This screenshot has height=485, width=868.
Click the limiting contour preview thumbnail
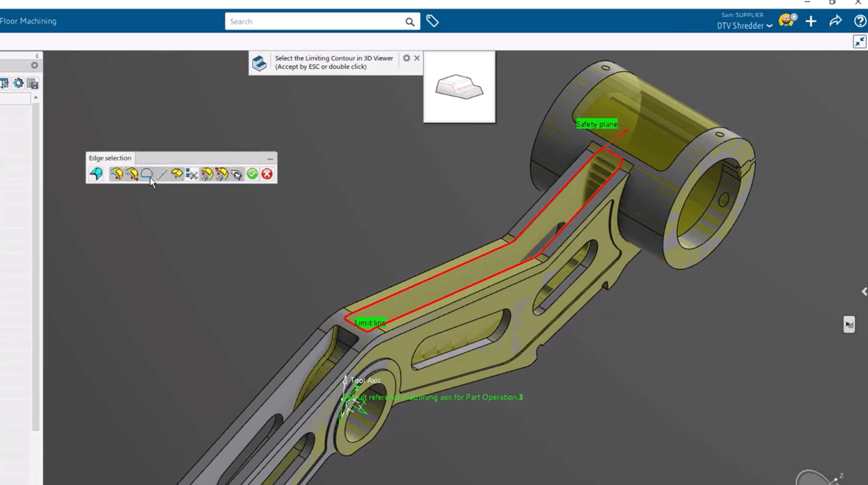tap(459, 87)
